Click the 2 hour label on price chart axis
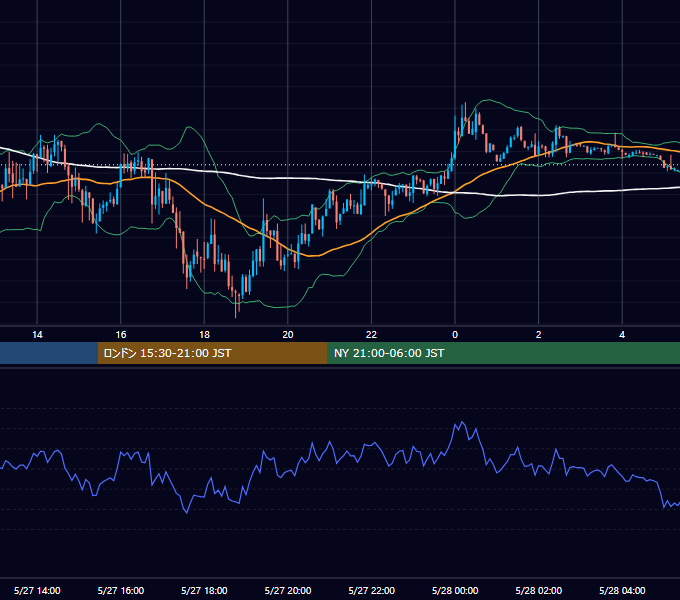The width and height of the screenshot is (680, 600). point(539,335)
